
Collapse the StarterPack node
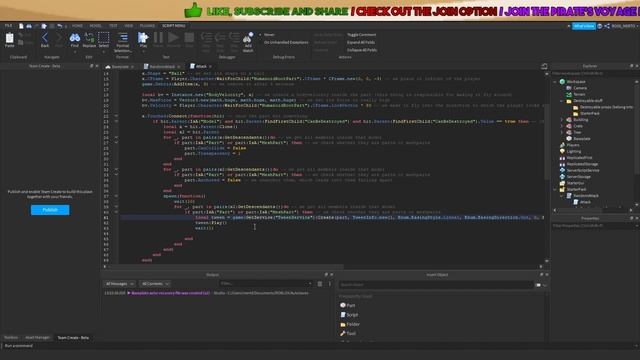coord(555,189)
